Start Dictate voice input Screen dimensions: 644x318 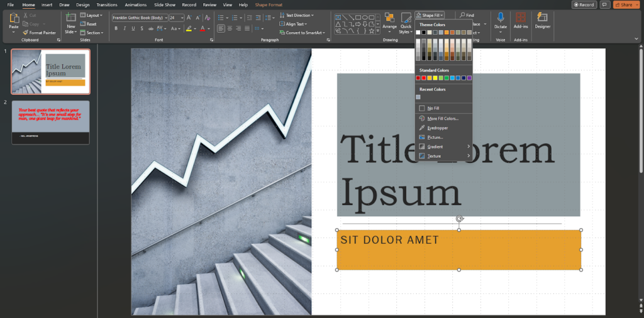501,21
